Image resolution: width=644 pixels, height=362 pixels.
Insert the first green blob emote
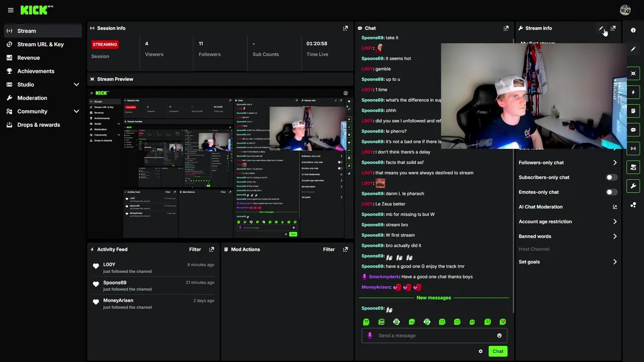pyautogui.click(x=366, y=322)
